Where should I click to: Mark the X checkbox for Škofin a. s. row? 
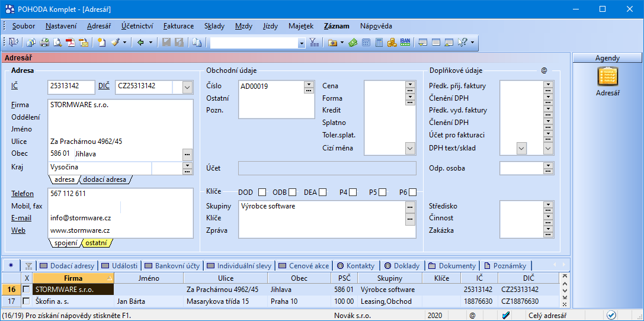click(x=27, y=301)
